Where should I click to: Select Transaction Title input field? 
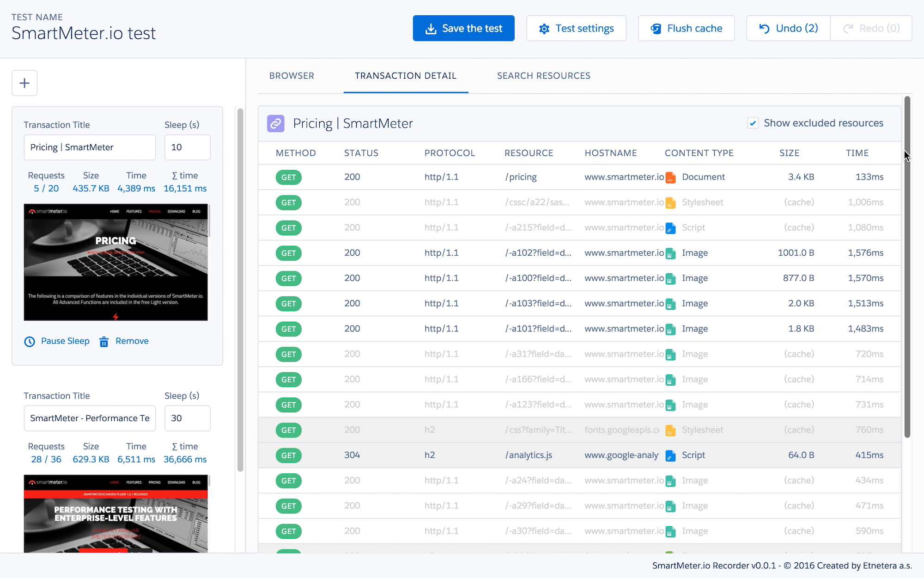click(x=89, y=147)
